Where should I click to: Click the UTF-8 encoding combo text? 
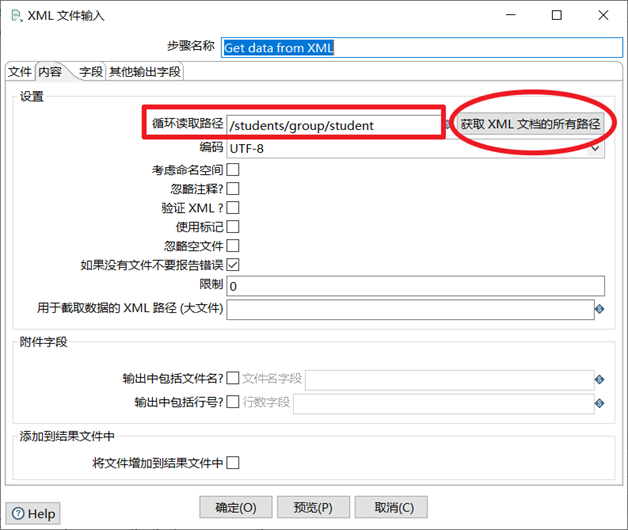tap(247, 149)
